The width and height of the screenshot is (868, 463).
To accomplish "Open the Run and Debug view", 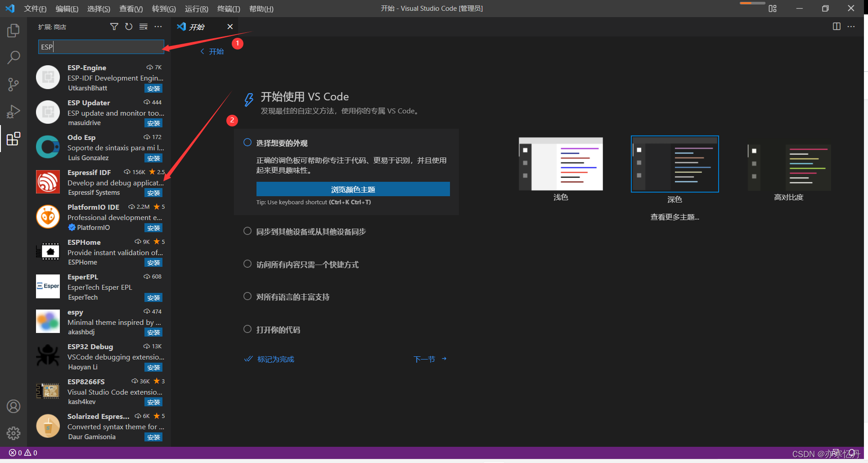I will [13, 112].
